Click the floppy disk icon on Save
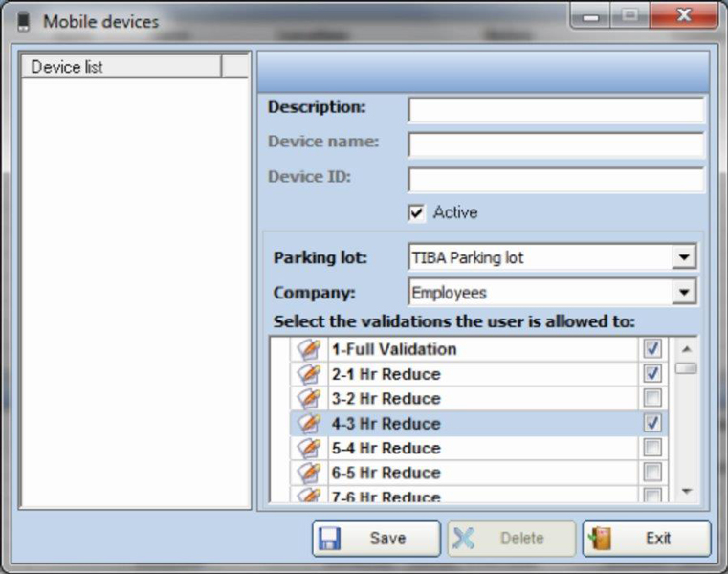This screenshot has width=728, height=574. [x=330, y=539]
